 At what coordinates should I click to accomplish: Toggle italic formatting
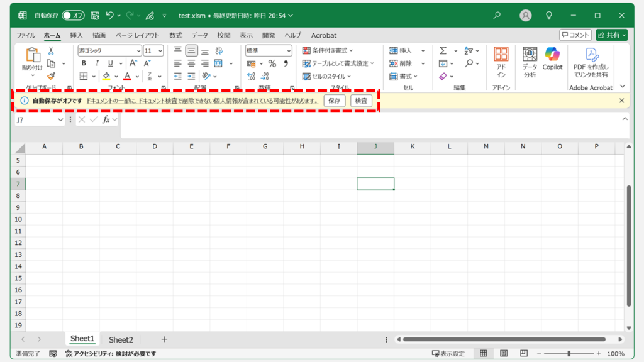(97, 63)
